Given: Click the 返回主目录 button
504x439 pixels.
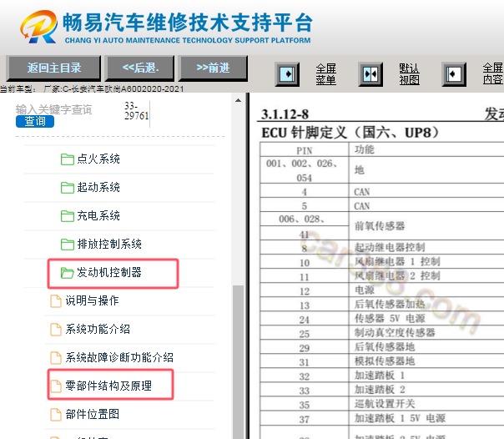Looking at the screenshot, I should [53, 68].
